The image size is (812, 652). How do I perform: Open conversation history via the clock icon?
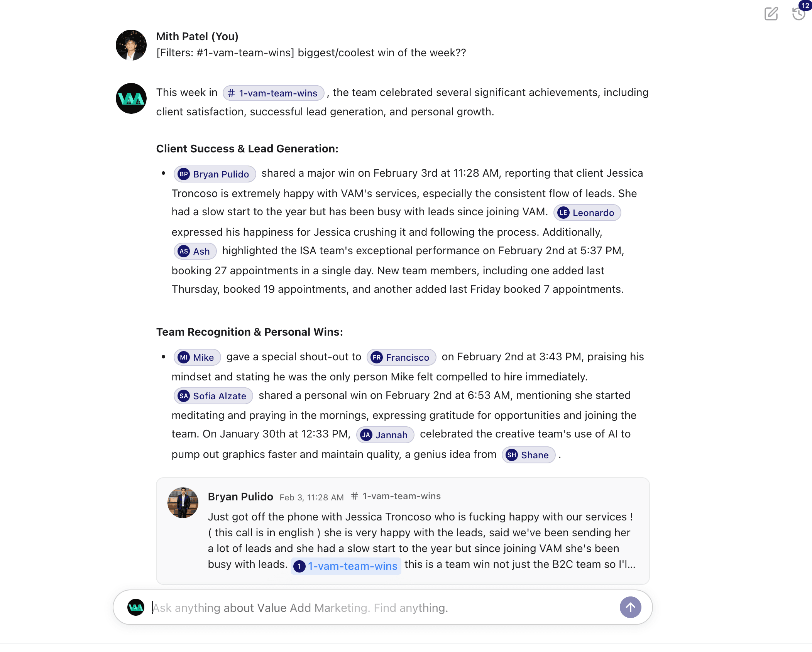point(798,14)
